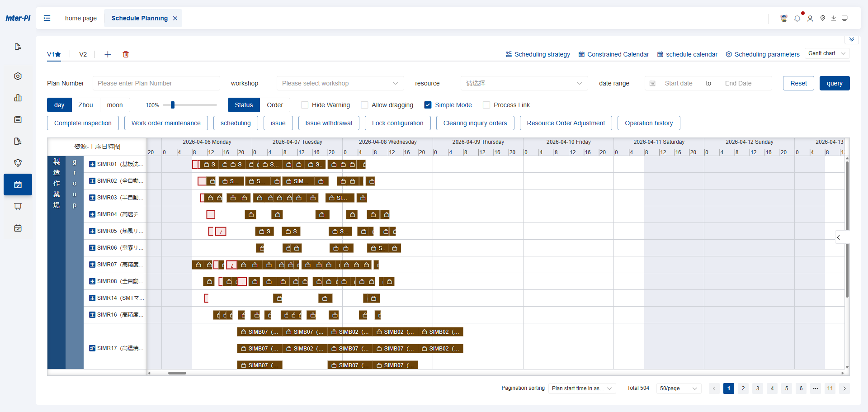The width and height of the screenshot is (868, 412).
Task: Open Scheduling strategy settings
Action: tap(538, 54)
